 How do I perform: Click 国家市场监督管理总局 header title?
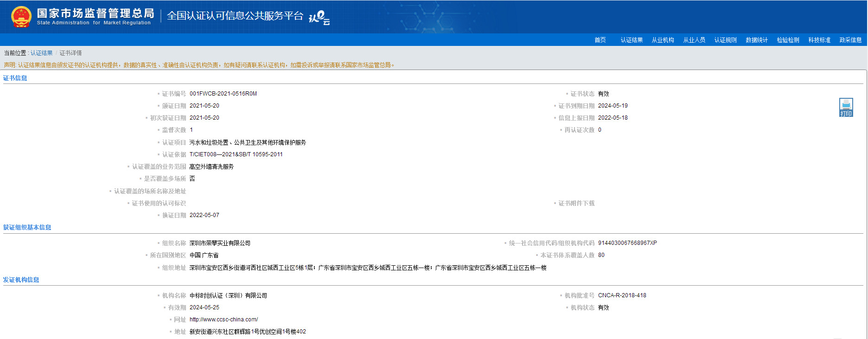(x=95, y=13)
